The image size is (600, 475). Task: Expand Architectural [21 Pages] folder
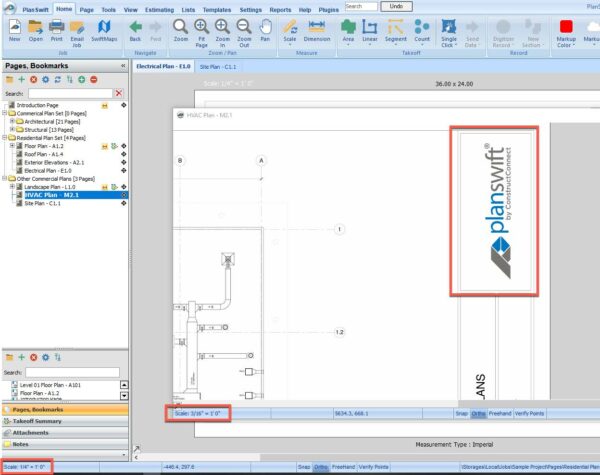[x=12, y=121]
